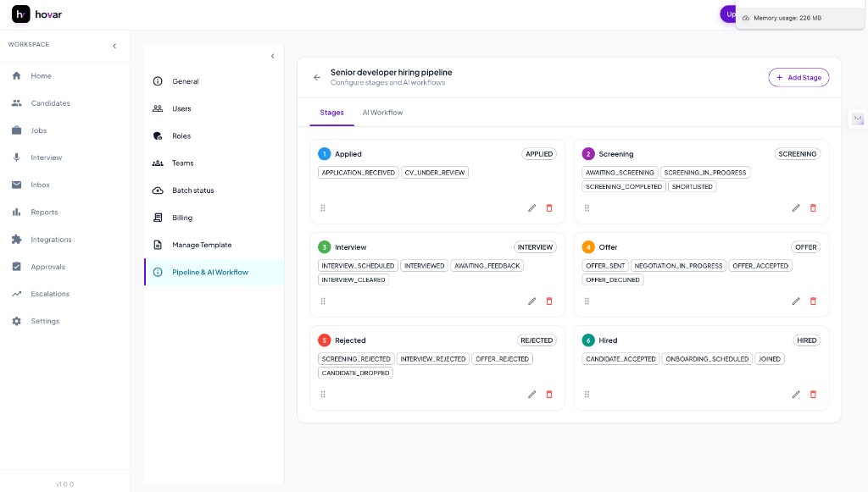
Task: Edit the Screening stage
Action: pyautogui.click(x=796, y=207)
